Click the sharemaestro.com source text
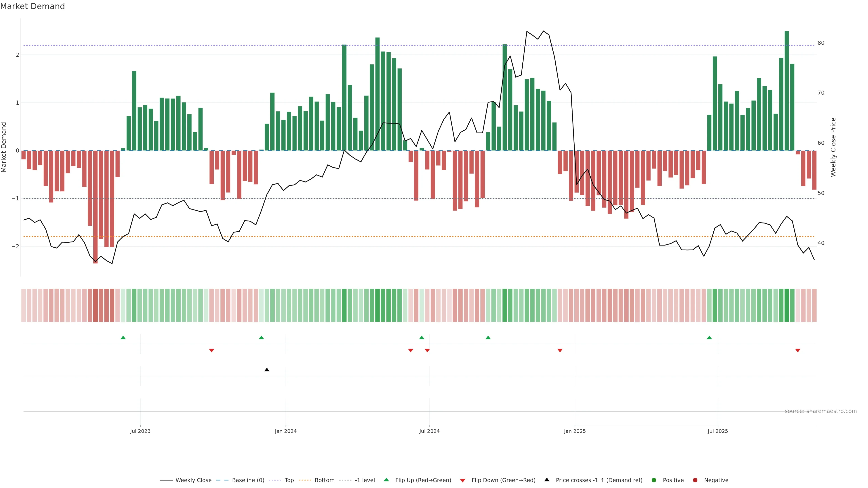 821,411
